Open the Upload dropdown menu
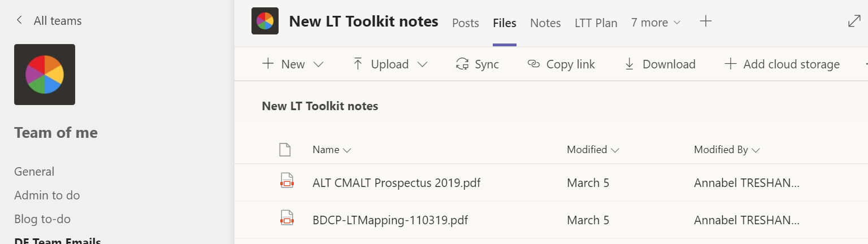 click(x=390, y=64)
